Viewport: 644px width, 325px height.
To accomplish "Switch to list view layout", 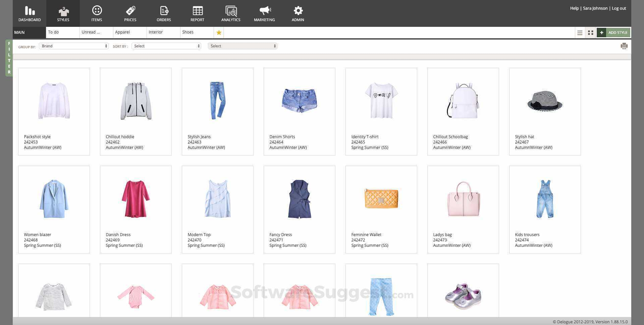I will coord(580,33).
